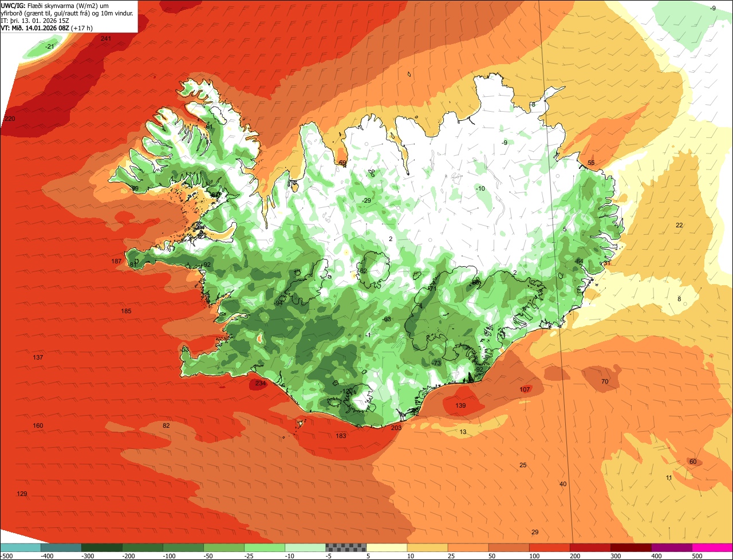Select the map value 185
The width and height of the screenshot is (733, 560).
tap(126, 311)
